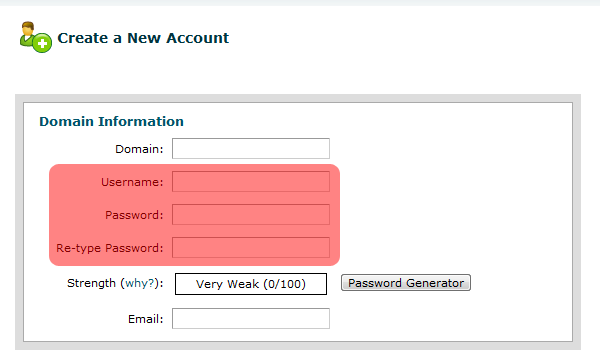The width and height of the screenshot is (600, 364).
Task: Click the Password: label above Re-type Password
Action: coord(134,215)
